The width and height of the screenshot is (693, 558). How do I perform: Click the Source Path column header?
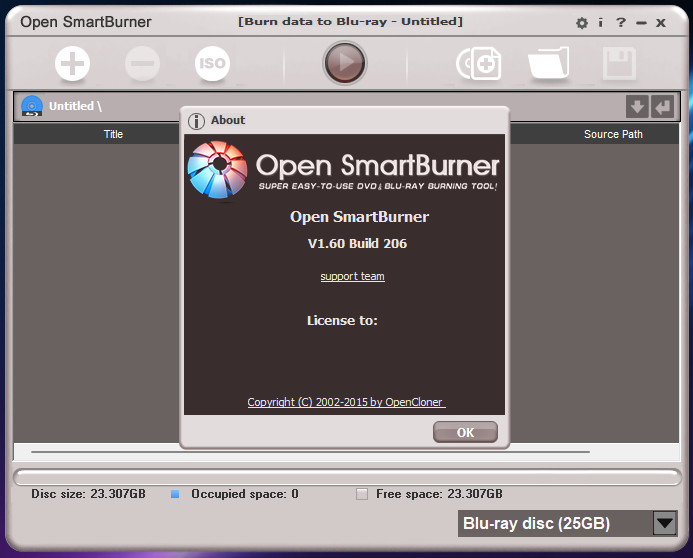pyautogui.click(x=613, y=134)
